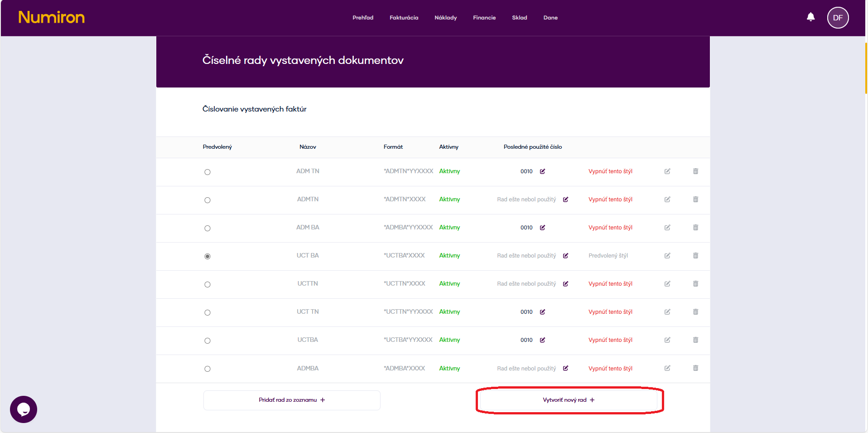Edit last used number for ADM TN
Image resolution: width=868 pixels, height=433 pixels.
(542, 171)
